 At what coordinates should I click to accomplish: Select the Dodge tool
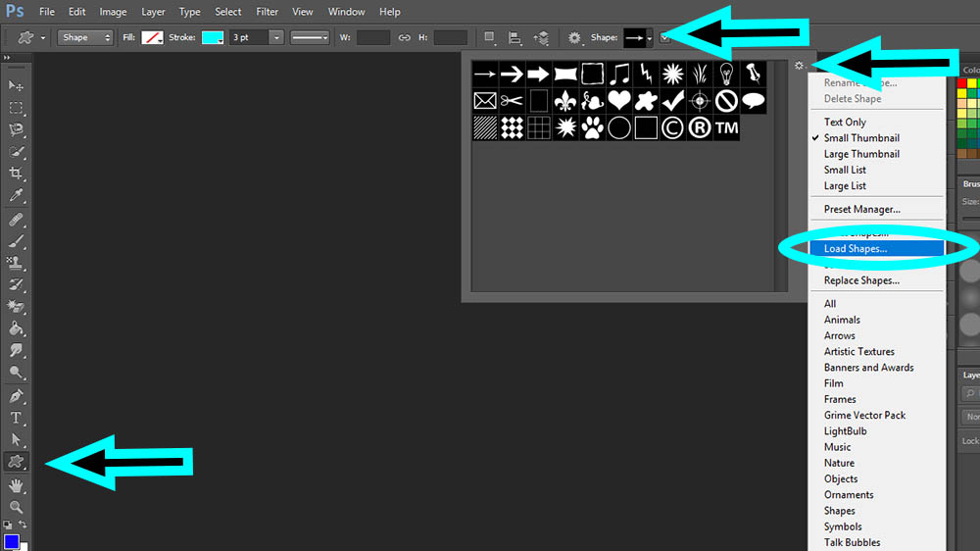coord(16,373)
